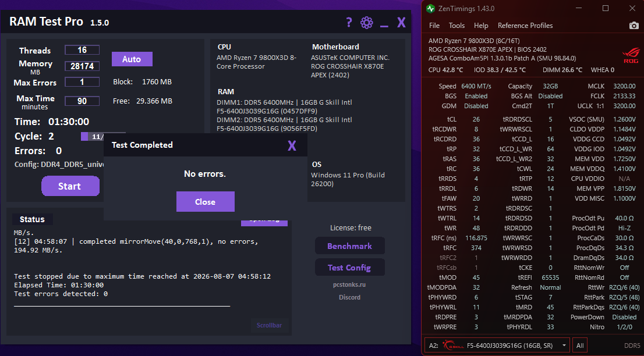
Task: Click the FCLK value 2133.33
Action: (x=624, y=96)
